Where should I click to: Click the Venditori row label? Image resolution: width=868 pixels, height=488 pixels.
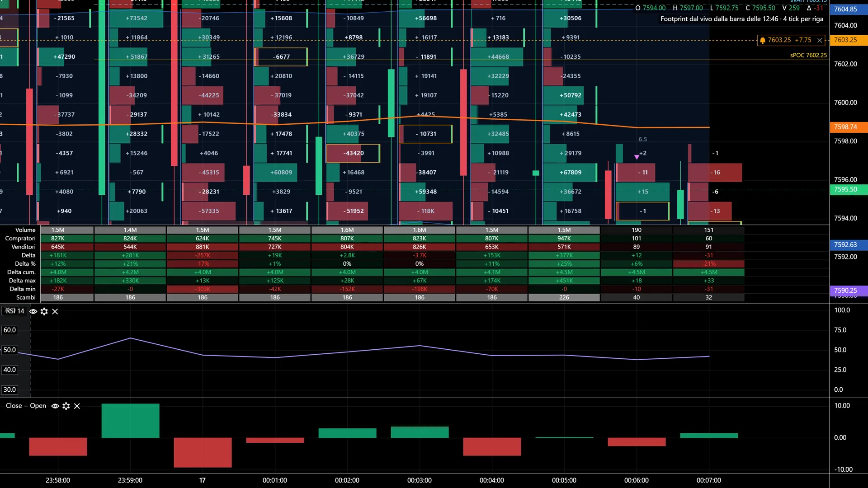coord(24,247)
